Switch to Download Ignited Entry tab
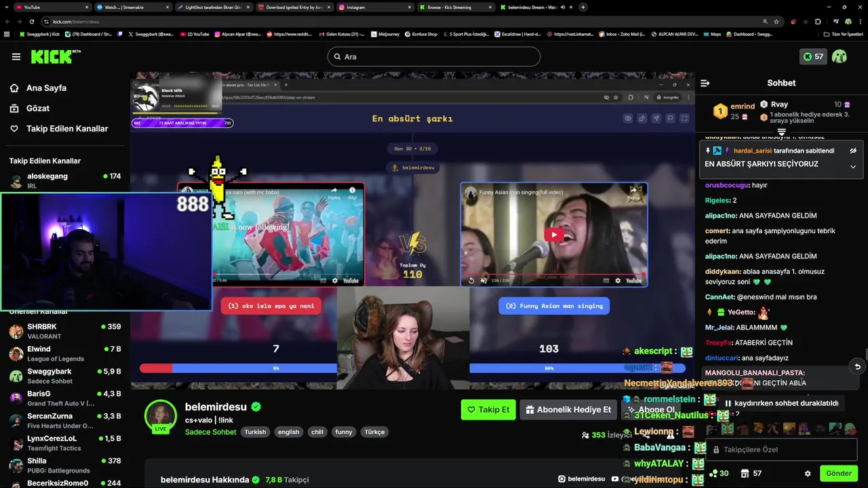 tap(294, 7)
